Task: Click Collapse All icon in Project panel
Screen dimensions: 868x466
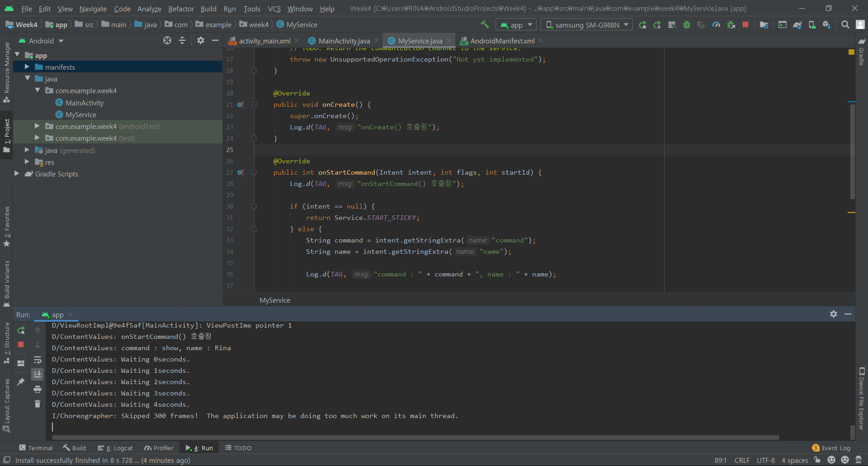Action: click(x=182, y=40)
